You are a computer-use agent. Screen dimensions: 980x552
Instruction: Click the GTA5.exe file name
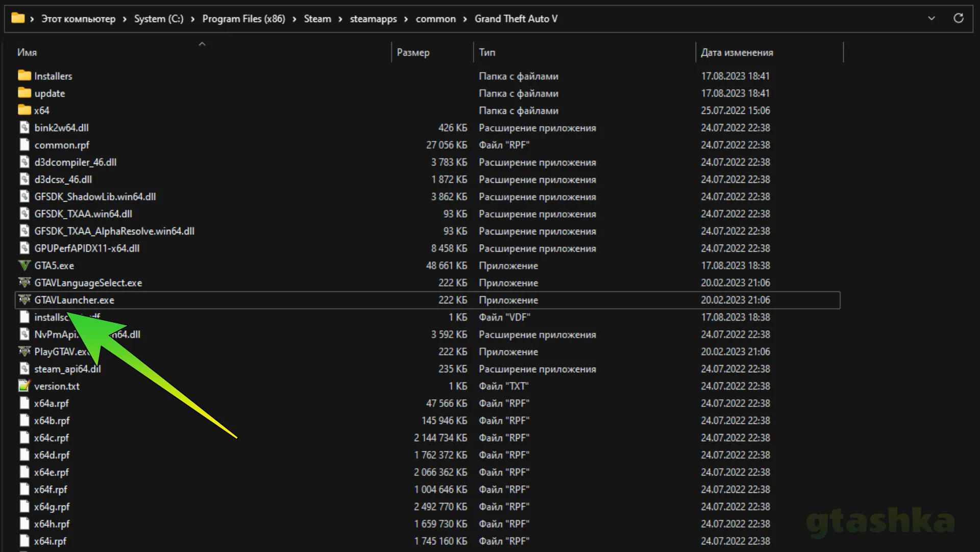54,266
